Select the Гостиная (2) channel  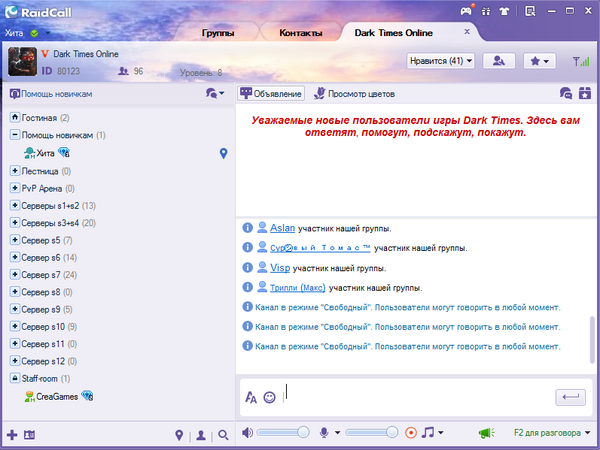click(x=45, y=118)
